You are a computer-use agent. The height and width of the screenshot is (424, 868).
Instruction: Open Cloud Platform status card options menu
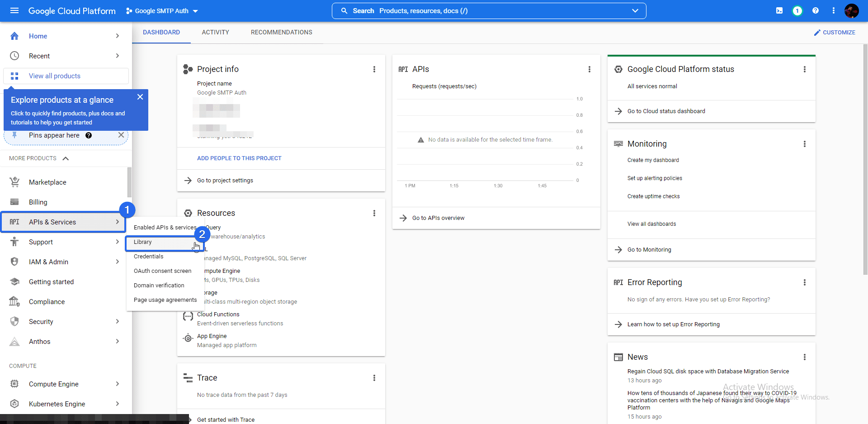[805, 69]
